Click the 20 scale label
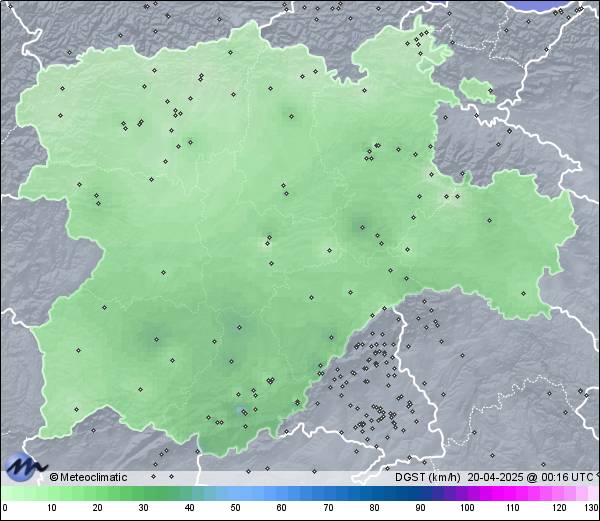The image size is (600, 521). [x=98, y=508]
